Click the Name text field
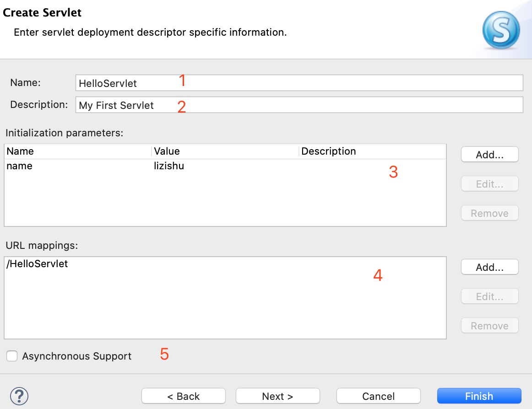Image resolution: width=532 pixels, height=409 pixels. tap(299, 83)
